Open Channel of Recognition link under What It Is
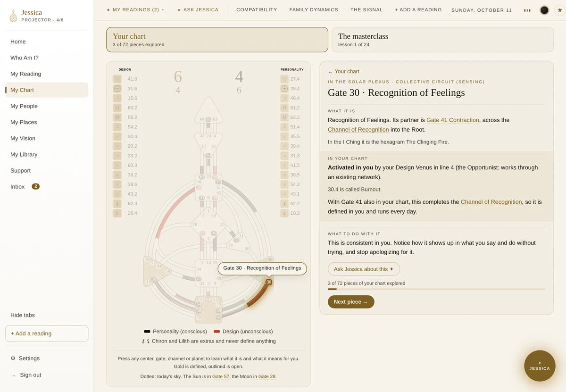This screenshot has height=392, width=566. 358,130
